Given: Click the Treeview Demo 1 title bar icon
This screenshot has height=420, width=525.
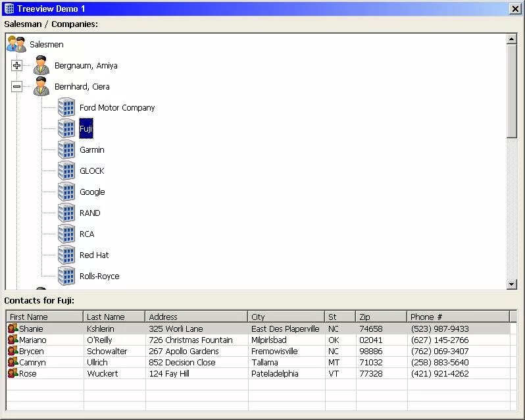Looking at the screenshot, I should 9,9.
